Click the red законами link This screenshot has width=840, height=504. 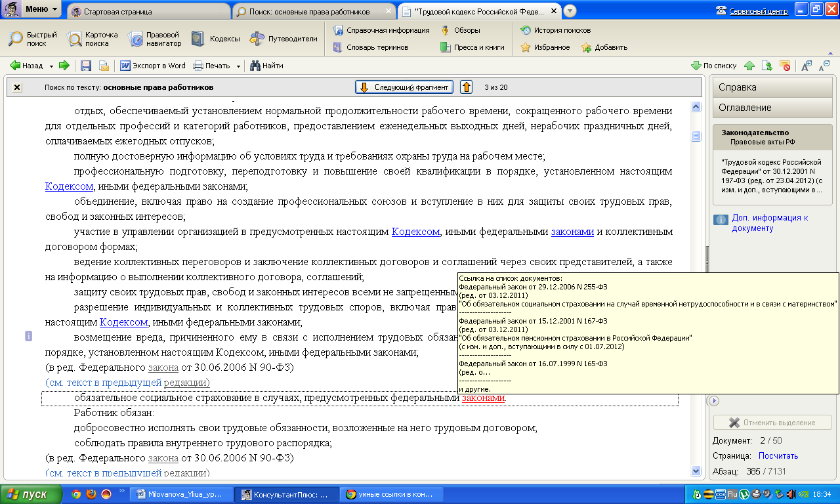pyautogui.click(x=484, y=398)
